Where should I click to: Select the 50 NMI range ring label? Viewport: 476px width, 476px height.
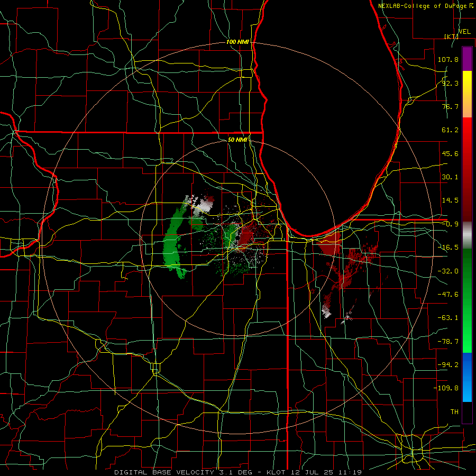(237, 140)
